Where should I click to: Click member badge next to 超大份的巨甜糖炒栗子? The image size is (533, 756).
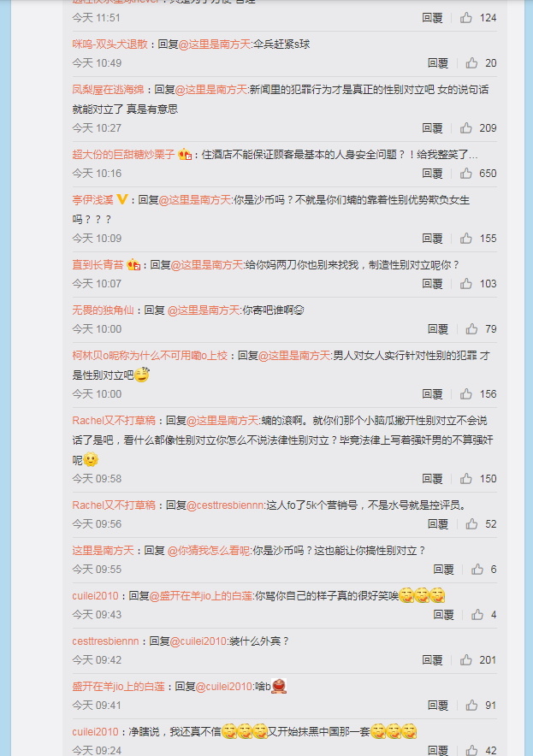coord(185,154)
